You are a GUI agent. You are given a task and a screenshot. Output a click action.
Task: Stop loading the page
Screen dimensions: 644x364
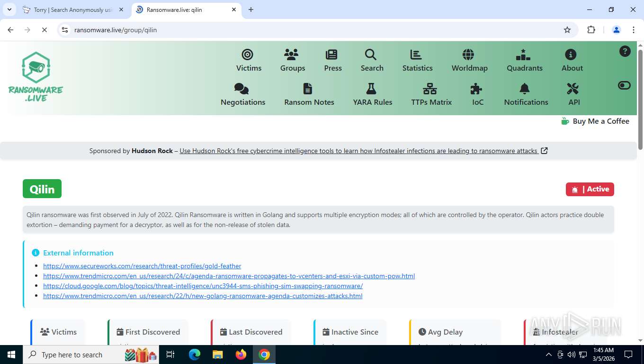point(44,30)
